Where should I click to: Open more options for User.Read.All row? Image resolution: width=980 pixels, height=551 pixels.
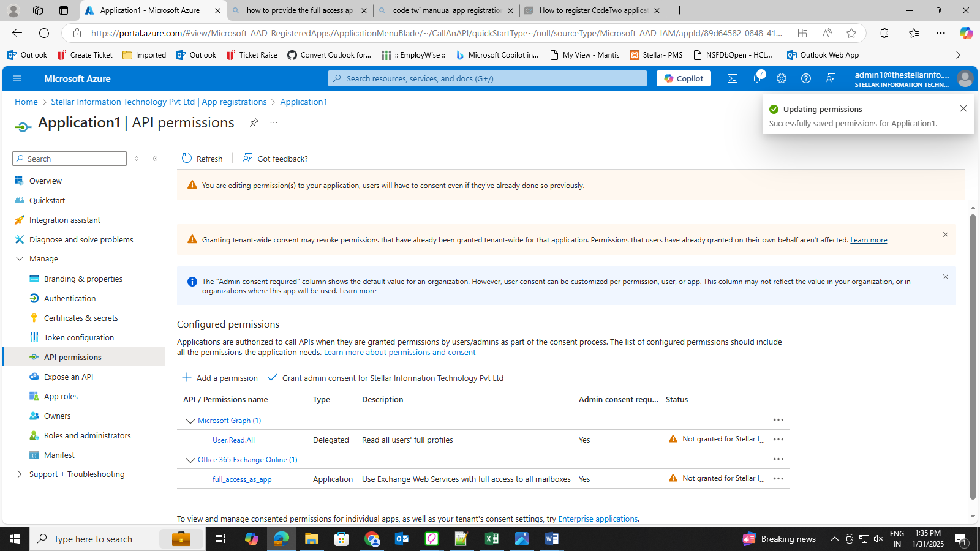point(778,440)
